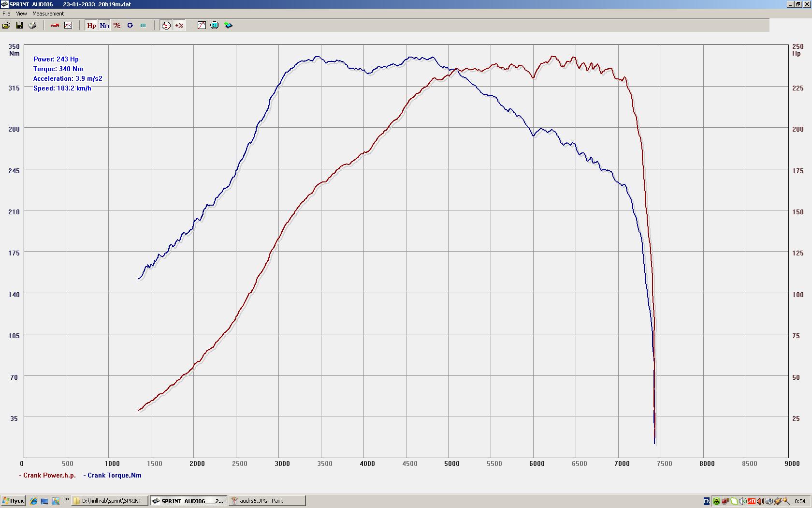Click the open file folder icon

pyautogui.click(x=6, y=25)
